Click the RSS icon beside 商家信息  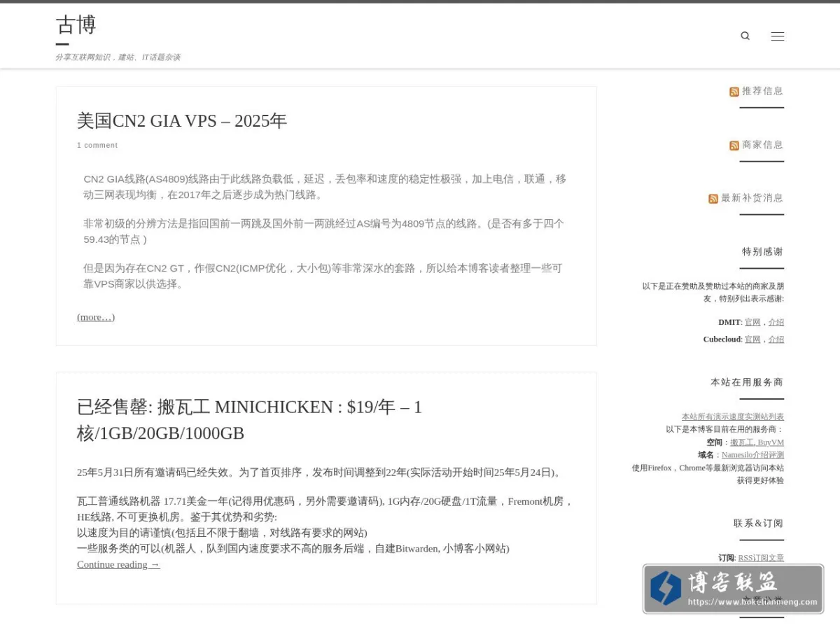click(x=734, y=146)
